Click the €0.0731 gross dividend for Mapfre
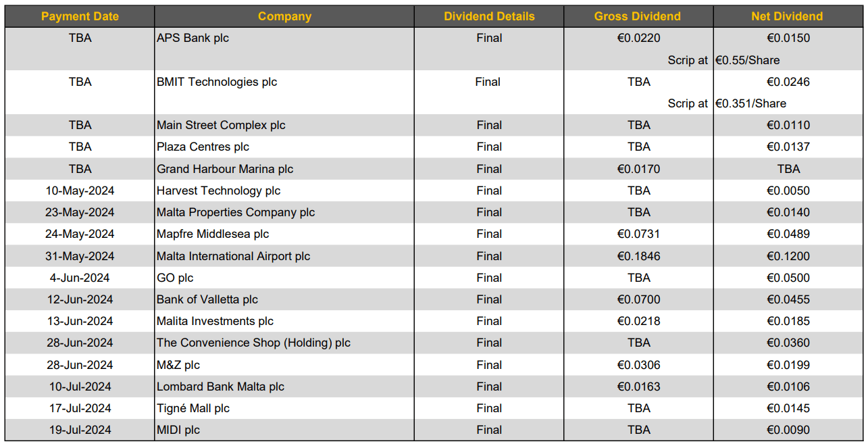The width and height of the screenshot is (868, 446). tap(638, 234)
